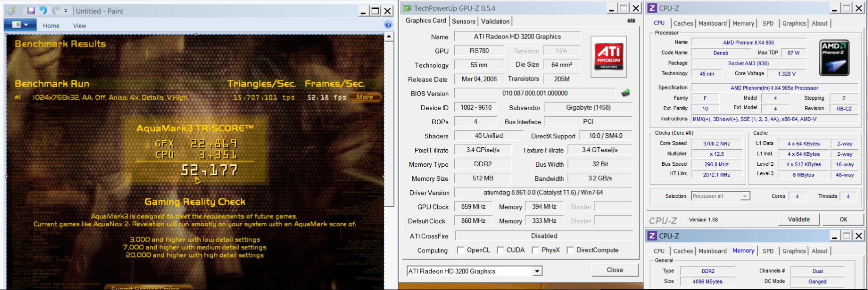Open the Memory tab in the CPU-Z processor window
868x290 pixels.
pos(743,24)
